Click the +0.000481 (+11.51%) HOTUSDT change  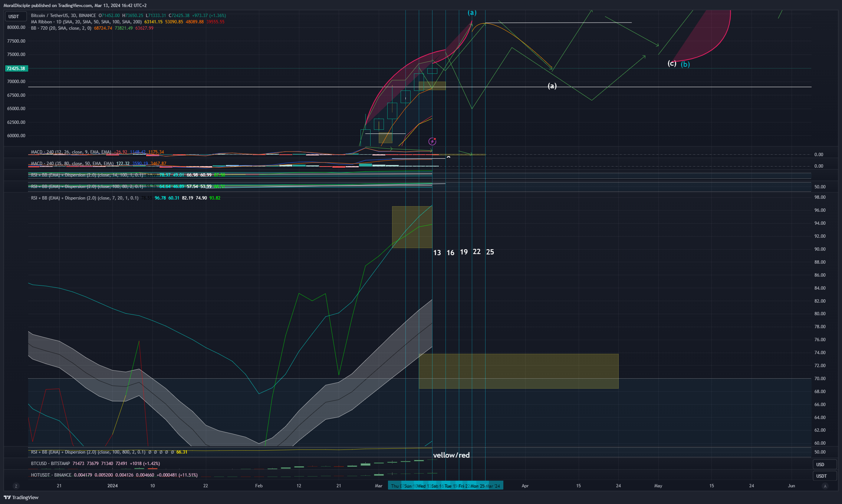177,475
